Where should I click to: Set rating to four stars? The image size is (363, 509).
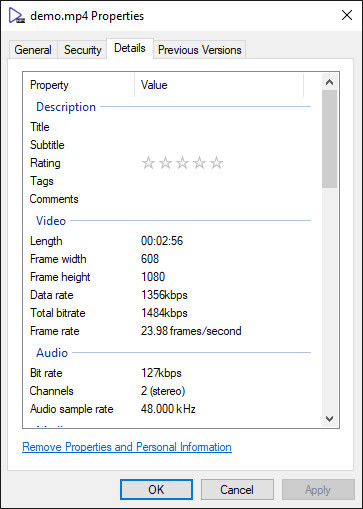click(199, 163)
